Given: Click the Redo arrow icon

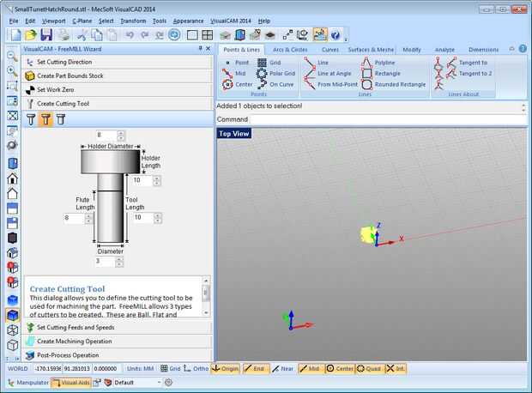Looking at the screenshot, I should (x=144, y=34).
